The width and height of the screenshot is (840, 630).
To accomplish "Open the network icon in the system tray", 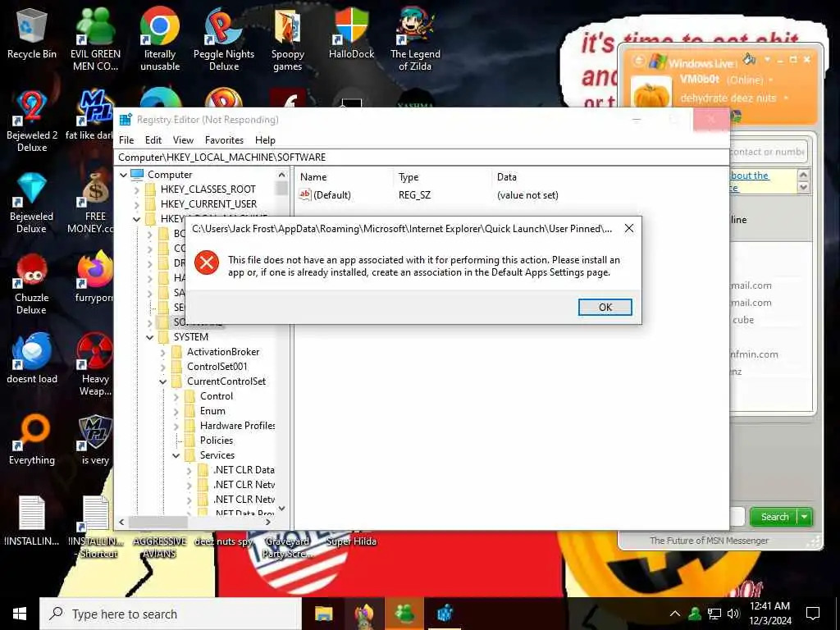I will [x=714, y=614].
